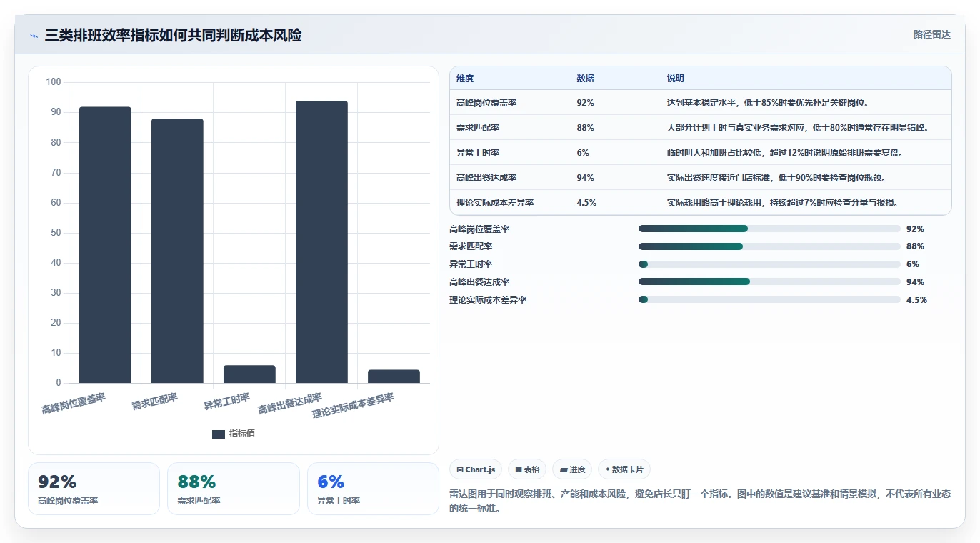
Task: Click the 高峰出餐达成率 bar in chart
Action: coord(321,242)
